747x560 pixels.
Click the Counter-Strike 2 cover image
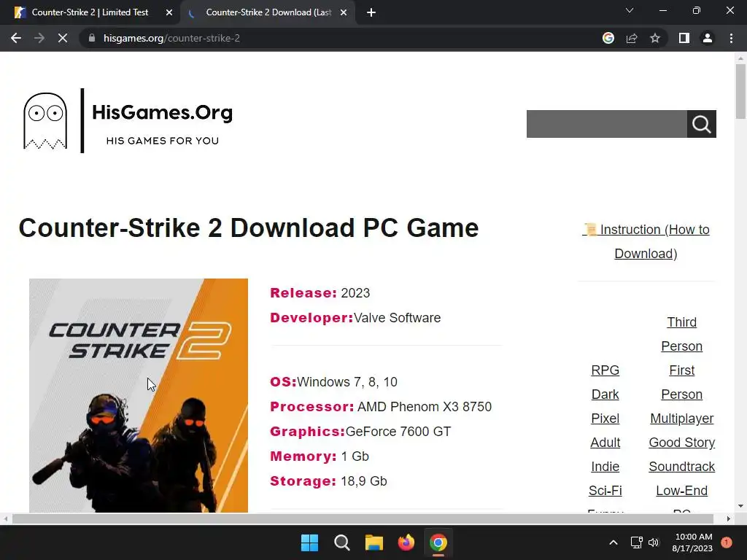point(139,396)
